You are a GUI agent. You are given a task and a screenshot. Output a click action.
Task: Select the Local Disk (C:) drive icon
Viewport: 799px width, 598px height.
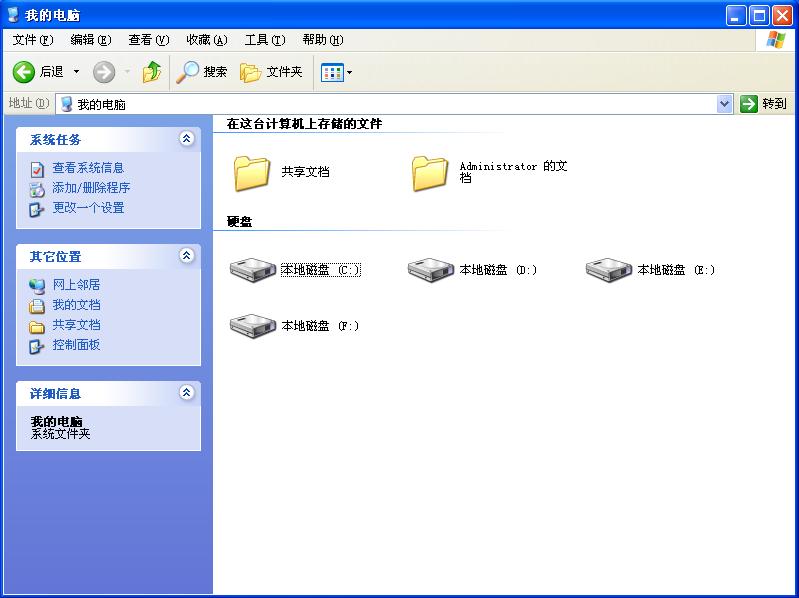click(x=252, y=269)
